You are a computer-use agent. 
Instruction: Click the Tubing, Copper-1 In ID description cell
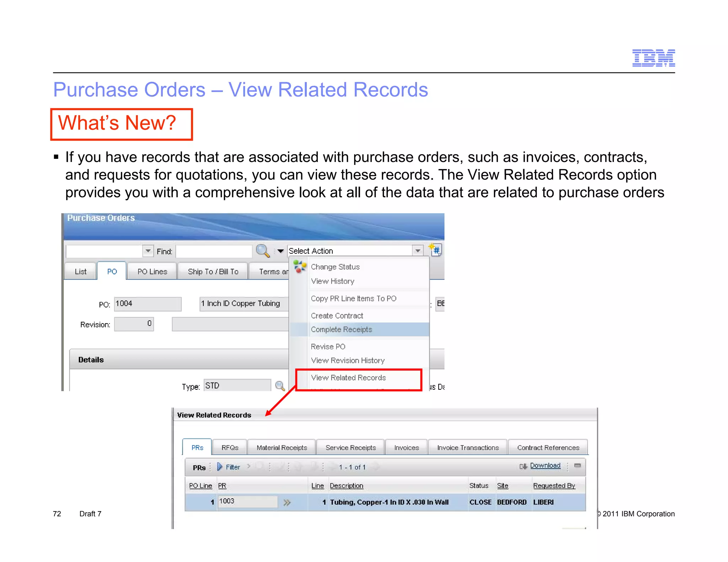click(389, 502)
